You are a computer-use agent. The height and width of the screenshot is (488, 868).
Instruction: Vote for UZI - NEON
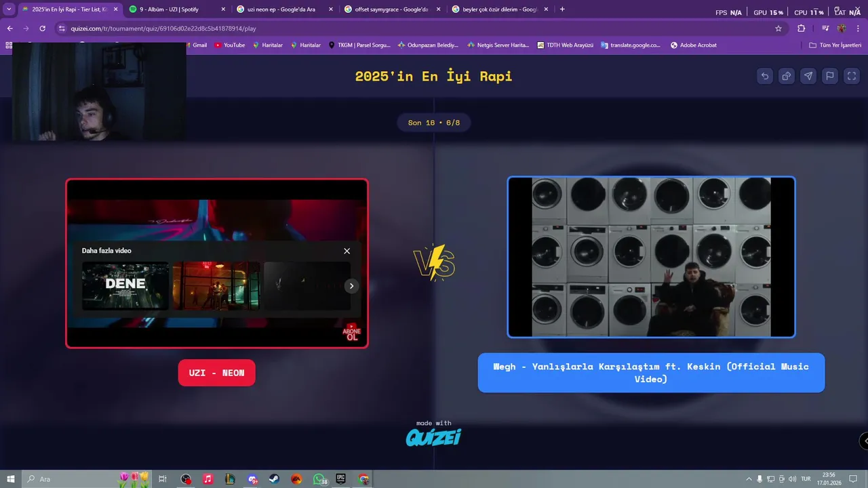click(x=217, y=373)
